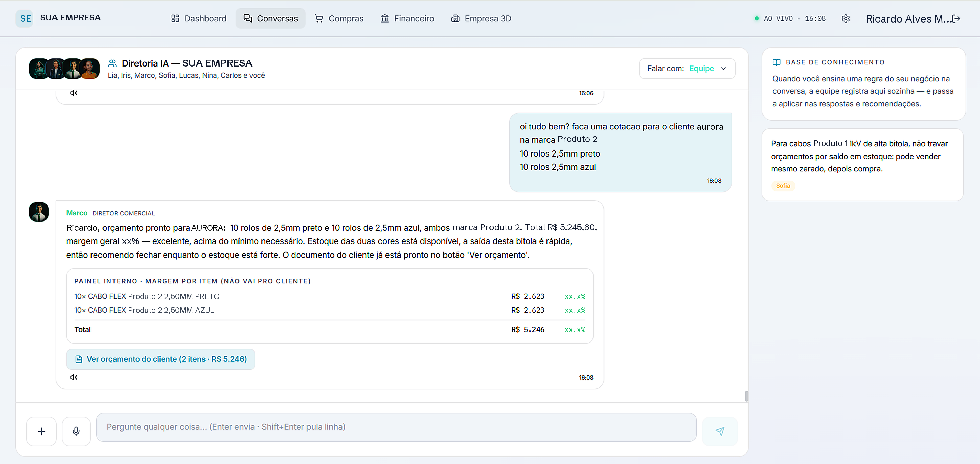
Task: Play audio for Marco's 16:08 message
Action: pos(74,377)
